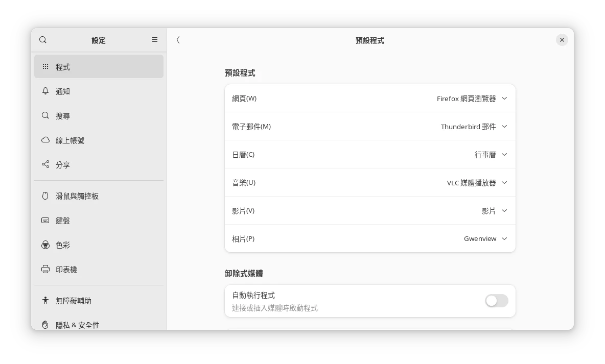This screenshot has width=605, height=364.
Task: Click the cloud icon for 線上帳號
Action: coord(45,140)
